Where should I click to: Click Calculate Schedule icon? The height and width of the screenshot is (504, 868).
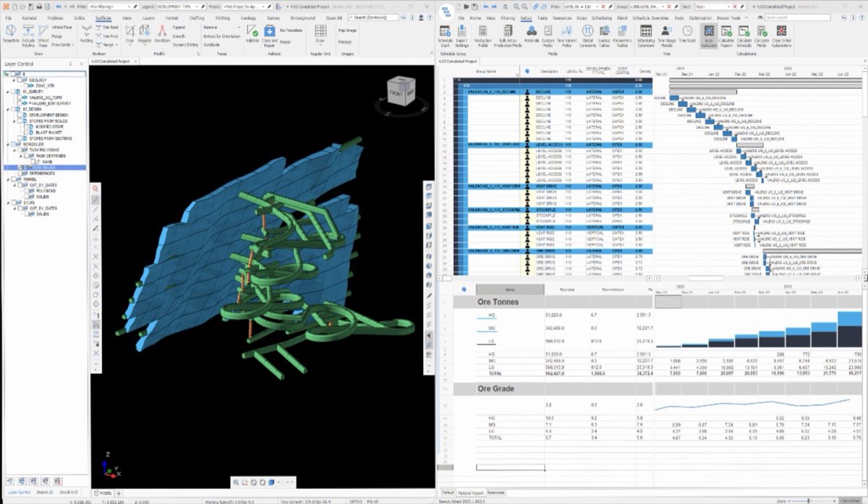pyautogui.click(x=744, y=35)
